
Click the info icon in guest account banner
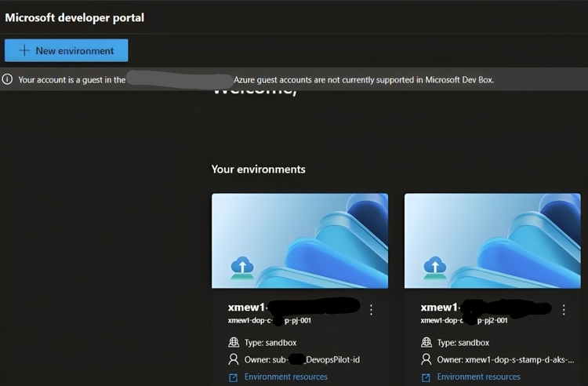[8, 79]
